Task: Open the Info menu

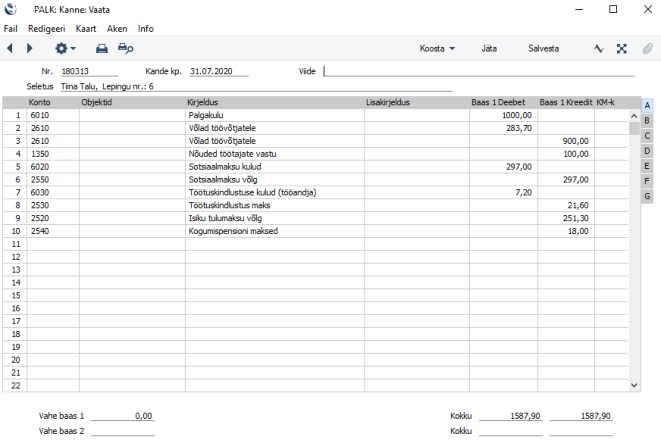Action: click(x=145, y=29)
